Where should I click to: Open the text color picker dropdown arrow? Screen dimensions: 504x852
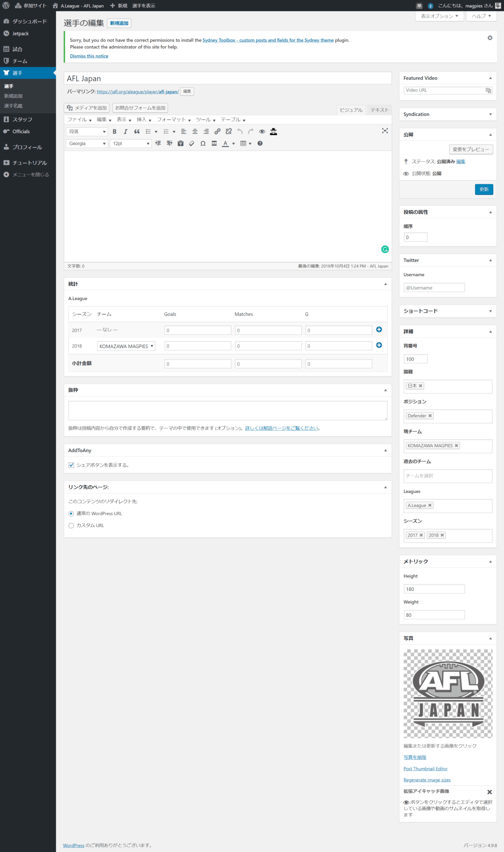(x=233, y=144)
